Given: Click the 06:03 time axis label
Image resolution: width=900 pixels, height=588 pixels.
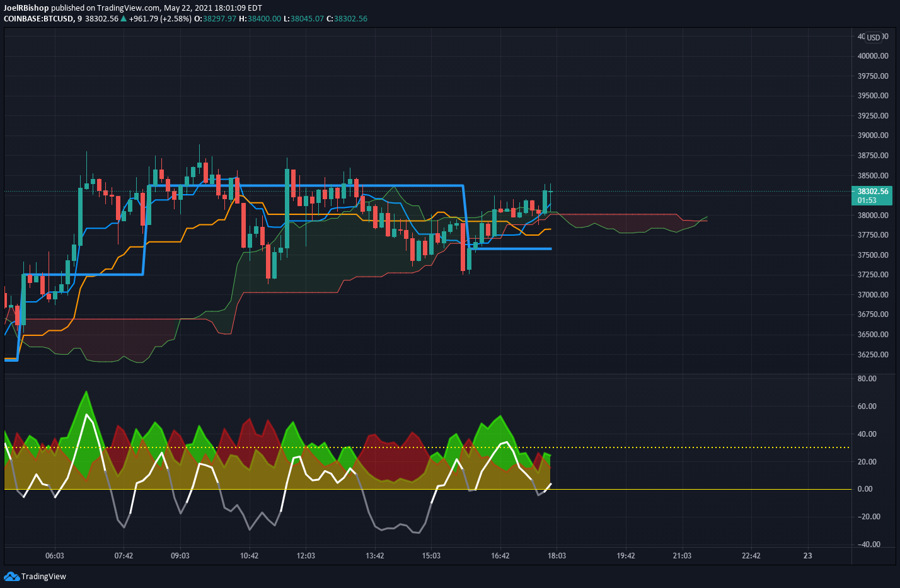Looking at the screenshot, I should [x=55, y=556].
